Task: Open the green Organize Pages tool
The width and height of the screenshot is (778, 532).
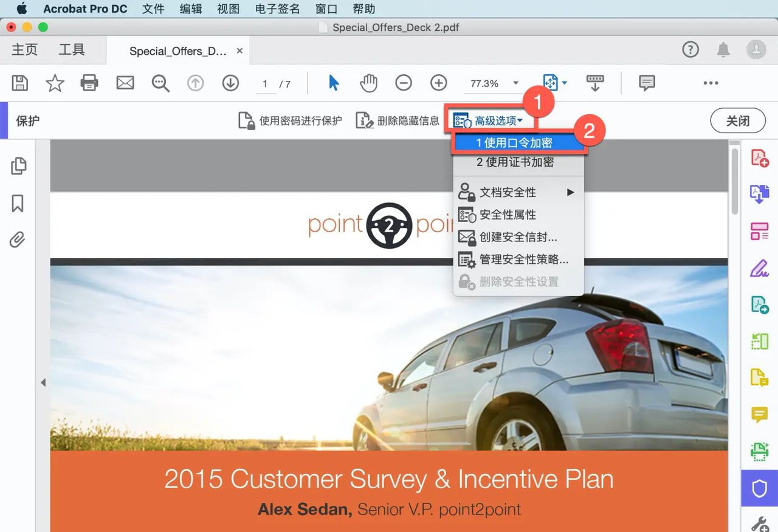Action: point(760,341)
